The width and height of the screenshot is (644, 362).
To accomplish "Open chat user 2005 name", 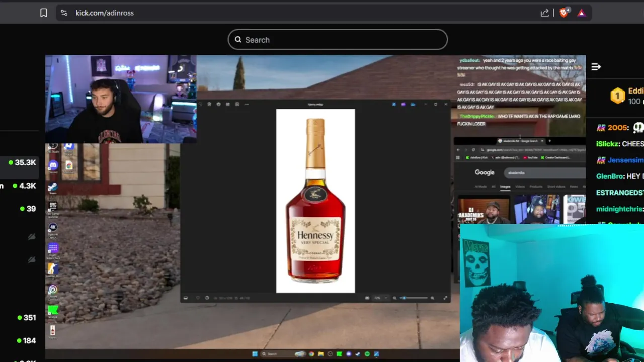I will (618, 128).
